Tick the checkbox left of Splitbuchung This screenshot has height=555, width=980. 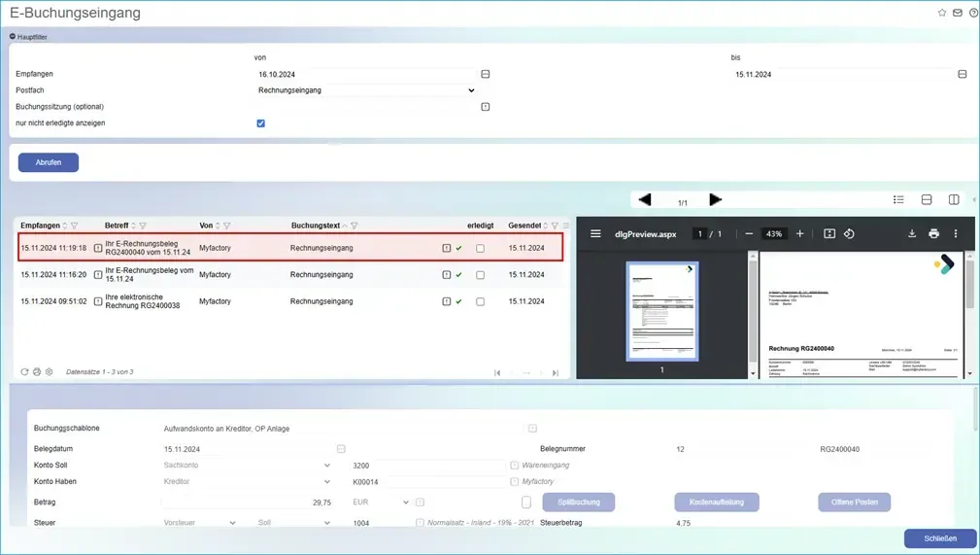526,503
